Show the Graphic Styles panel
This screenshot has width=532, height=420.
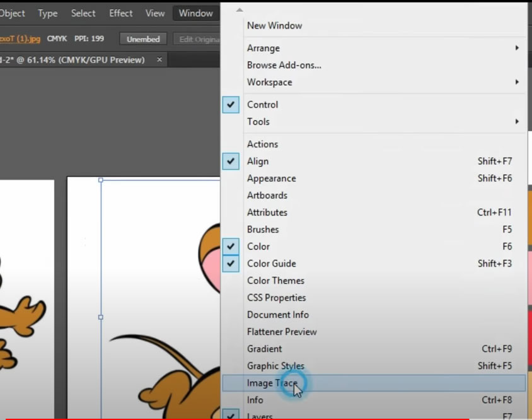374,366
